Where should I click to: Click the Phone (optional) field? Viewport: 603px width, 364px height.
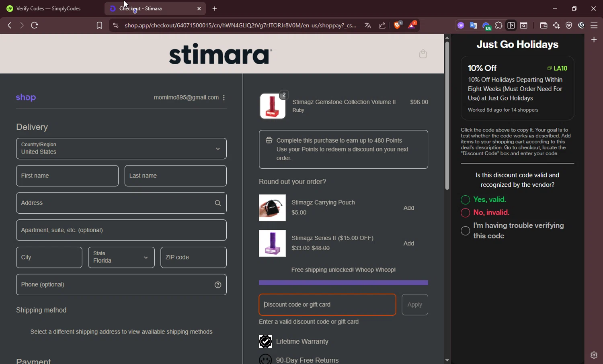point(121,284)
